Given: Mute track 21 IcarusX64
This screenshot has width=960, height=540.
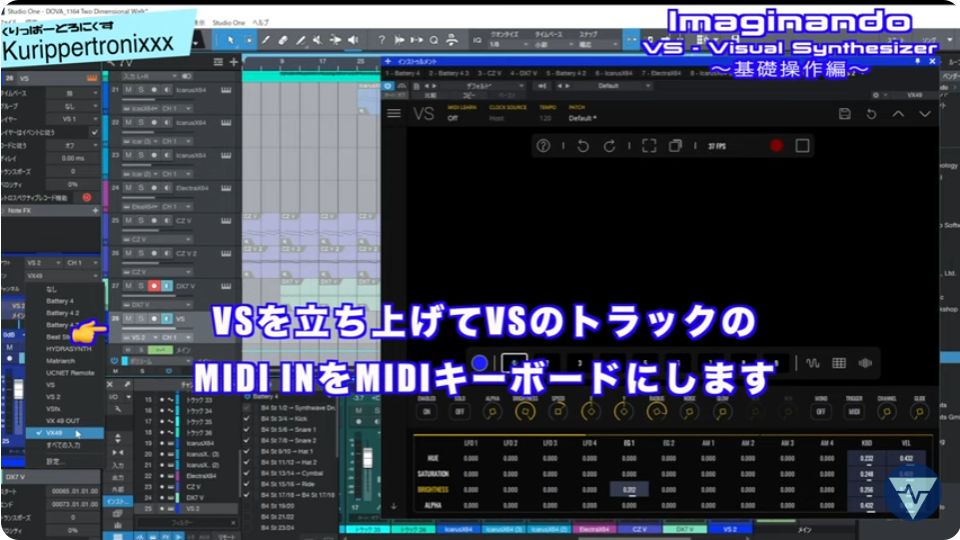Looking at the screenshot, I should point(129,90).
